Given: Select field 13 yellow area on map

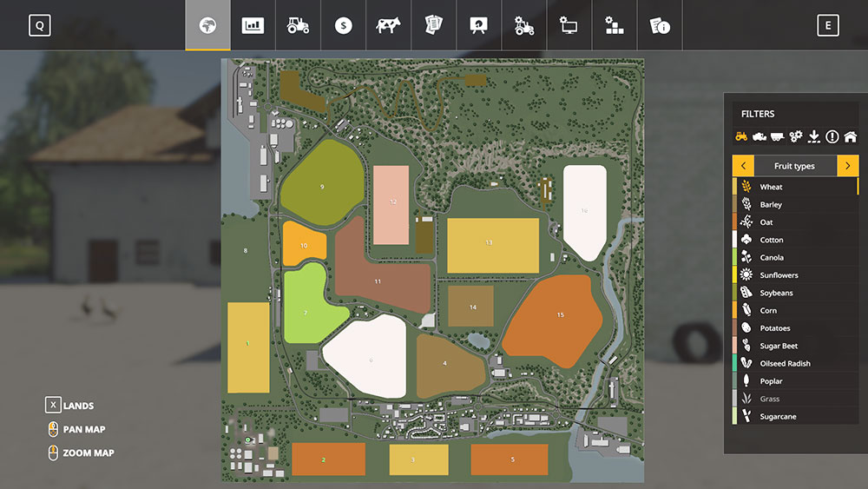Looking at the screenshot, I should coord(493,245).
